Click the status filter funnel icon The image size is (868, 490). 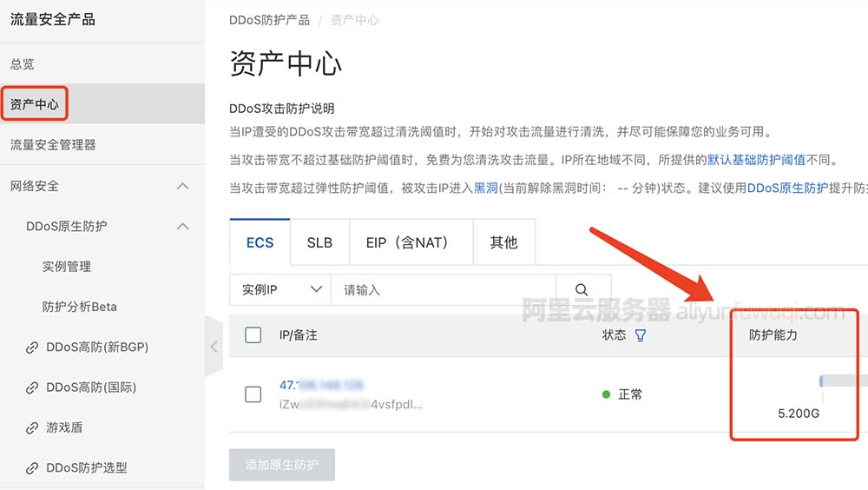click(641, 335)
